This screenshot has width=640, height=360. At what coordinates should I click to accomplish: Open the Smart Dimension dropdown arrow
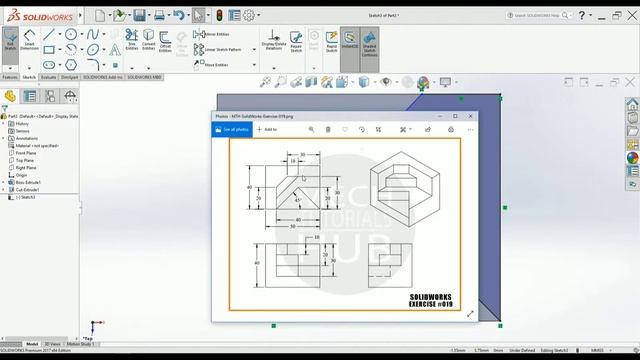pos(29,68)
